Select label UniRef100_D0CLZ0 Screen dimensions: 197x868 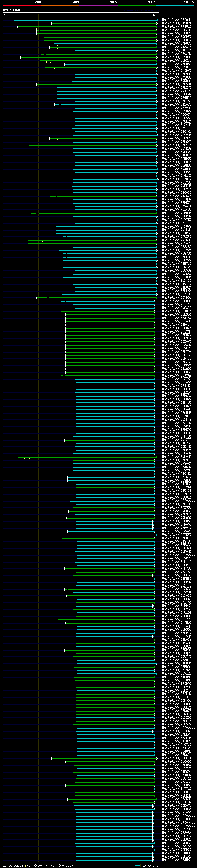[x=176, y=122]
